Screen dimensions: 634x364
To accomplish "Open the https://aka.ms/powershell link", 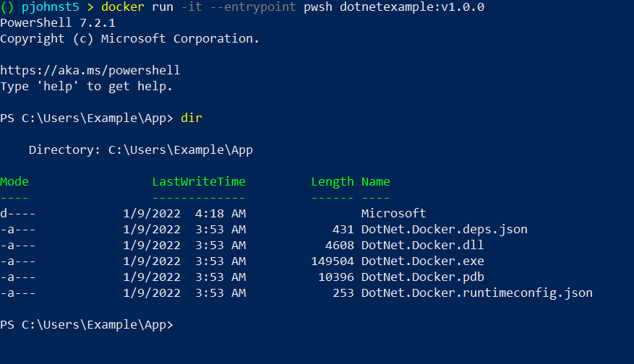I will pyautogui.click(x=90, y=71).
